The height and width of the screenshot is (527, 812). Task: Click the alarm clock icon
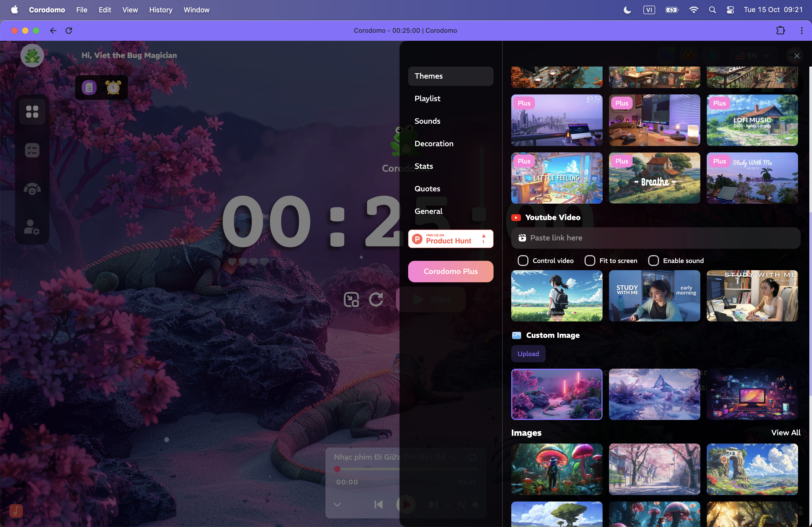113,87
